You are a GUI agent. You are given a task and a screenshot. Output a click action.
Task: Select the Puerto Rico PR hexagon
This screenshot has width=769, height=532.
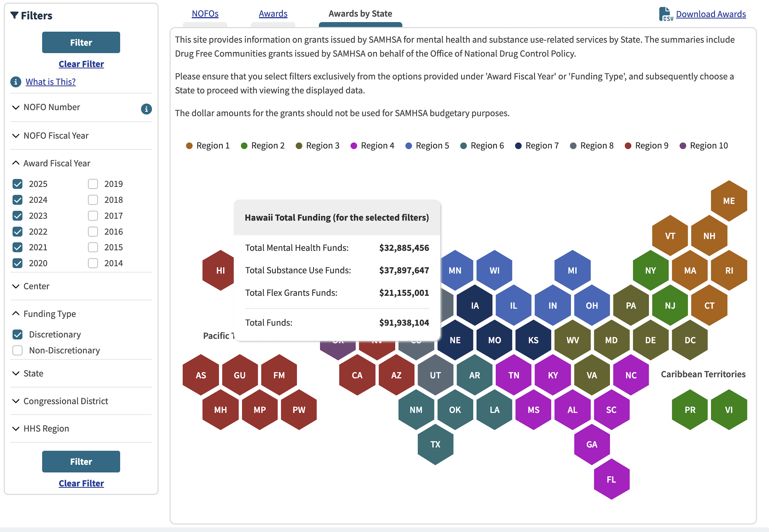(x=690, y=410)
